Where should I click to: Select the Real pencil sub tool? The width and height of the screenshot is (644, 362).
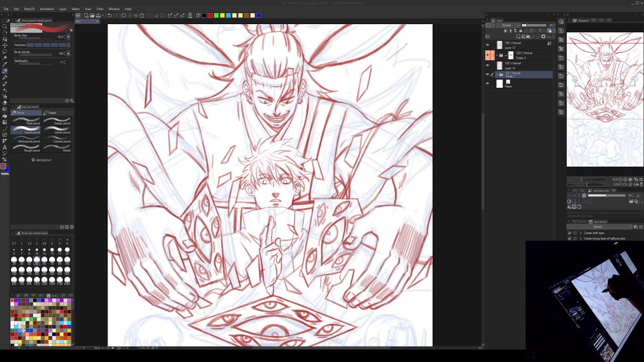pyautogui.click(x=26, y=121)
